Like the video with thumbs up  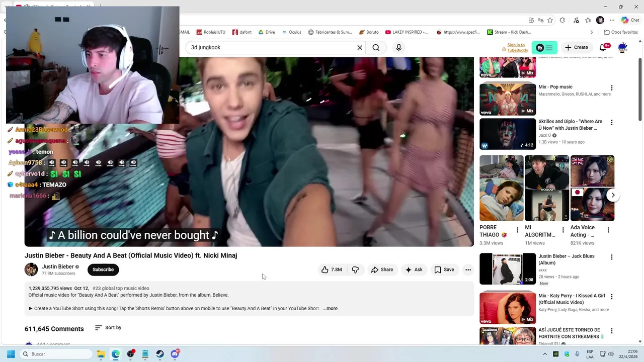[x=332, y=269]
